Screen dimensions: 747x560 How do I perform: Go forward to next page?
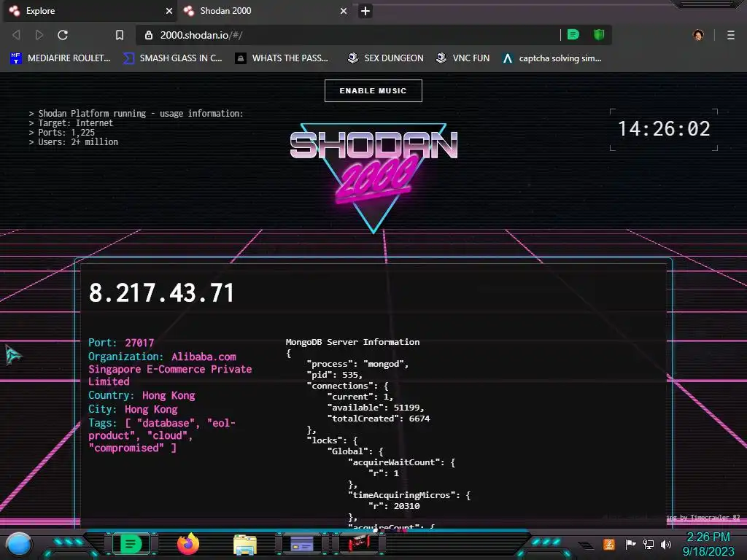click(39, 35)
